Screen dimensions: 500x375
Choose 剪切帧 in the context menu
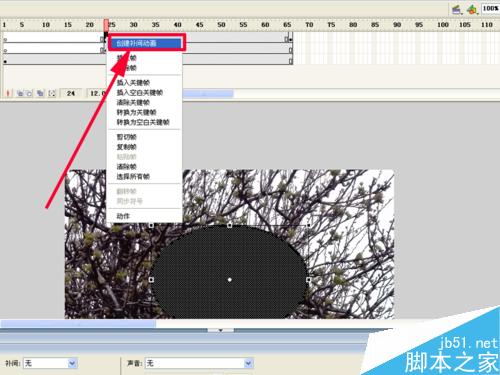[127, 137]
